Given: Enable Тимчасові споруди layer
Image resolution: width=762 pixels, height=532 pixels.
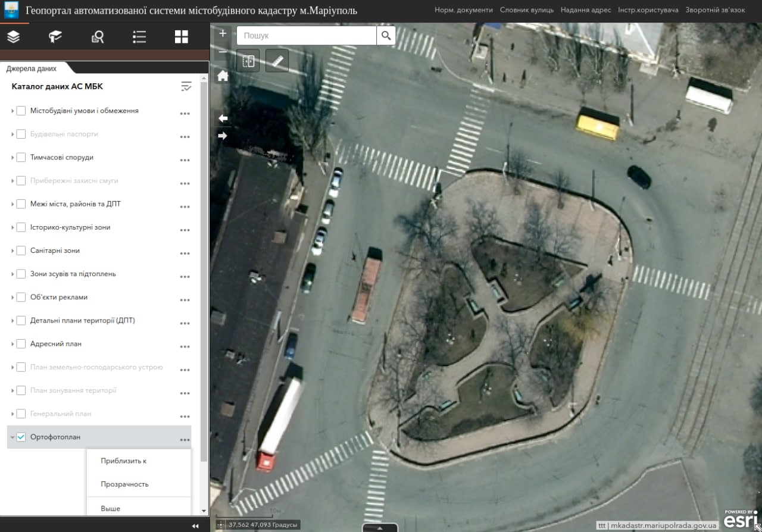Looking at the screenshot, I should (x=21, y=157).
